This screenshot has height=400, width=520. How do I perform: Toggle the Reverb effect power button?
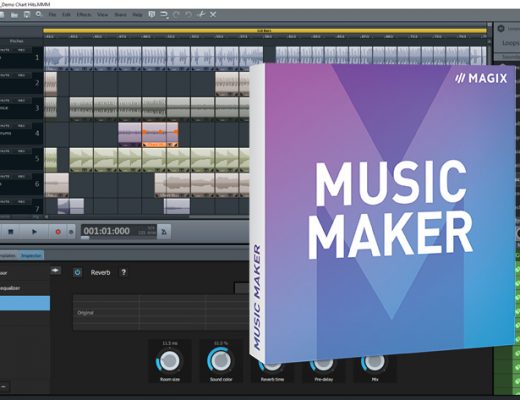click(77, 272)
